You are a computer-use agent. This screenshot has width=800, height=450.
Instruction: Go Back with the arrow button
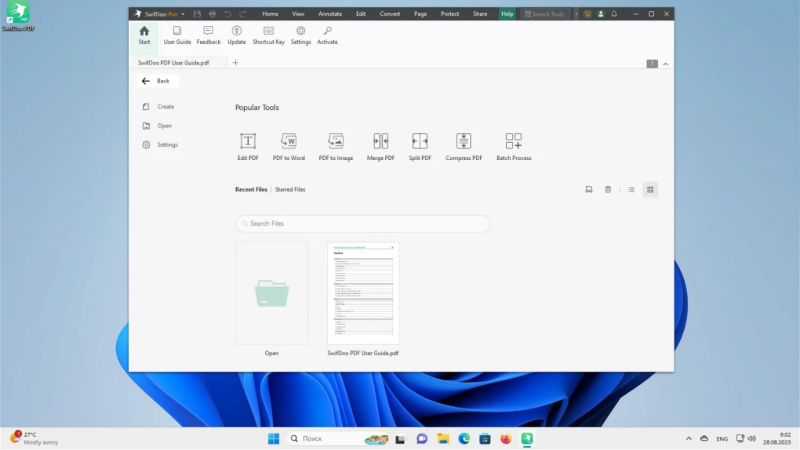[x=157, y=81]
